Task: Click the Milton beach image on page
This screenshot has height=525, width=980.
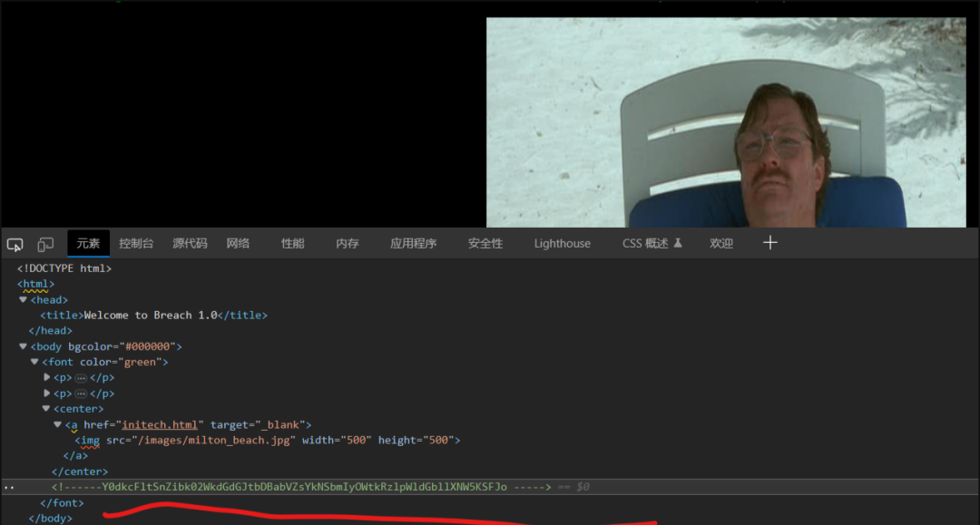Action: (726, 122)
